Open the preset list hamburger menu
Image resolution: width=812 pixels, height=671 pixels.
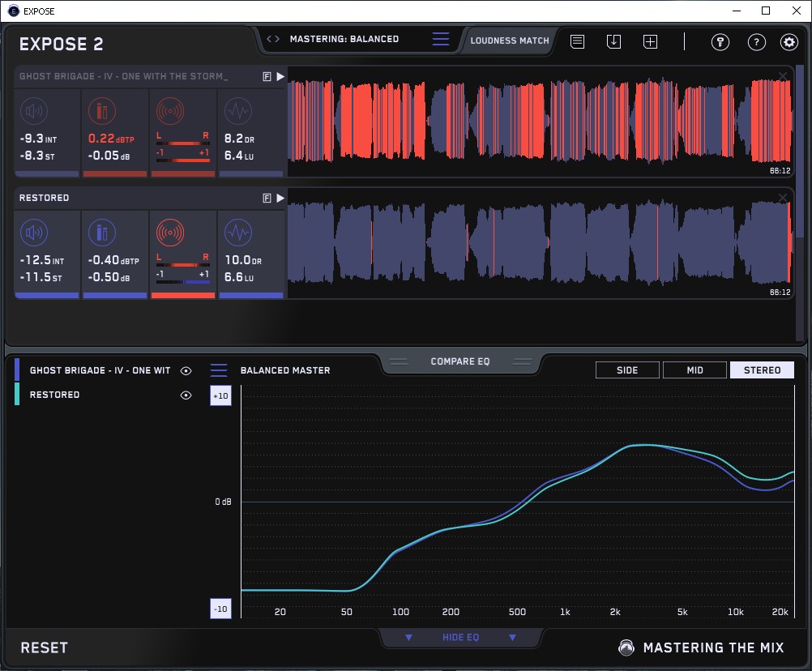pos(441,39)
